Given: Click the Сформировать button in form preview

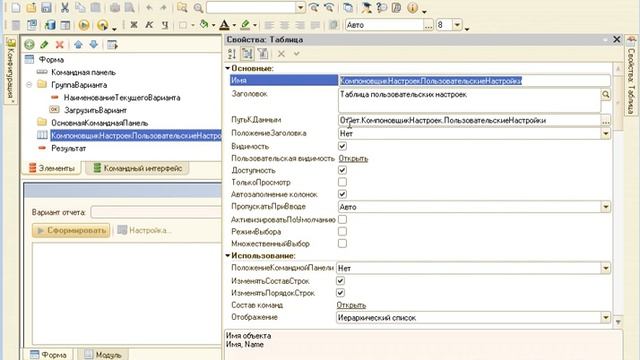Looking at the screenshot, I should click(x=71, y=230).
